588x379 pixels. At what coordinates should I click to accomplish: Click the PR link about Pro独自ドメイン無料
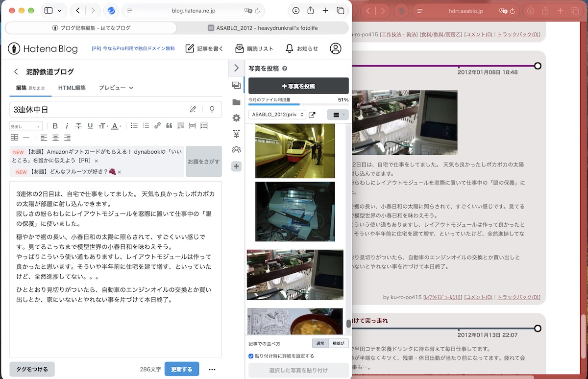click(133, 48)
